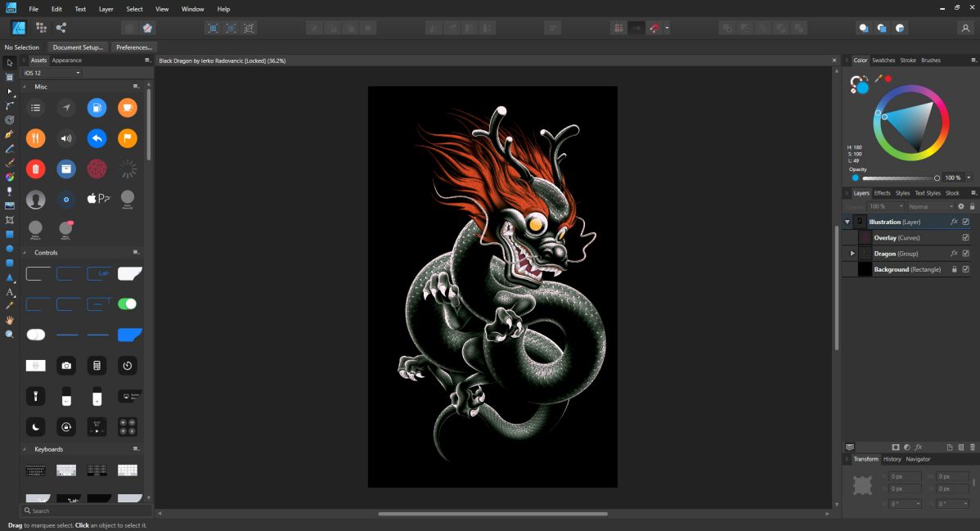Select the Crop tool
The width and height of the screenshot is (980, 531).
[x=9, y=220]
